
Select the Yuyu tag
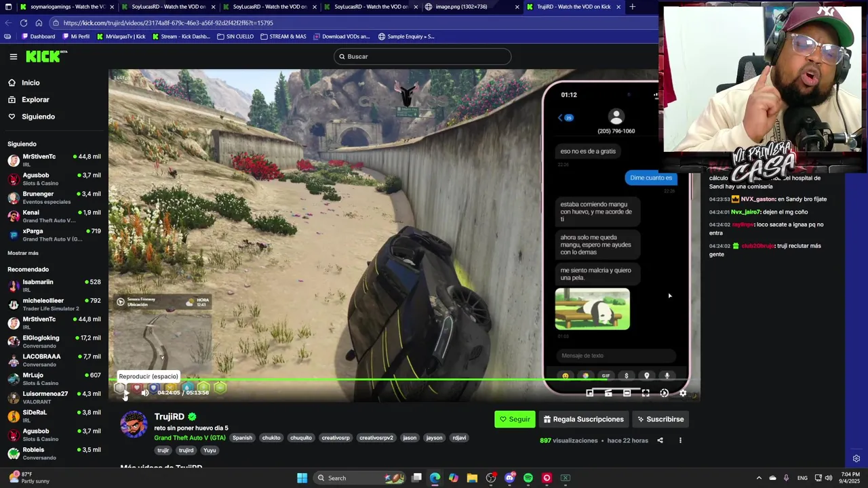pos(210,451)
